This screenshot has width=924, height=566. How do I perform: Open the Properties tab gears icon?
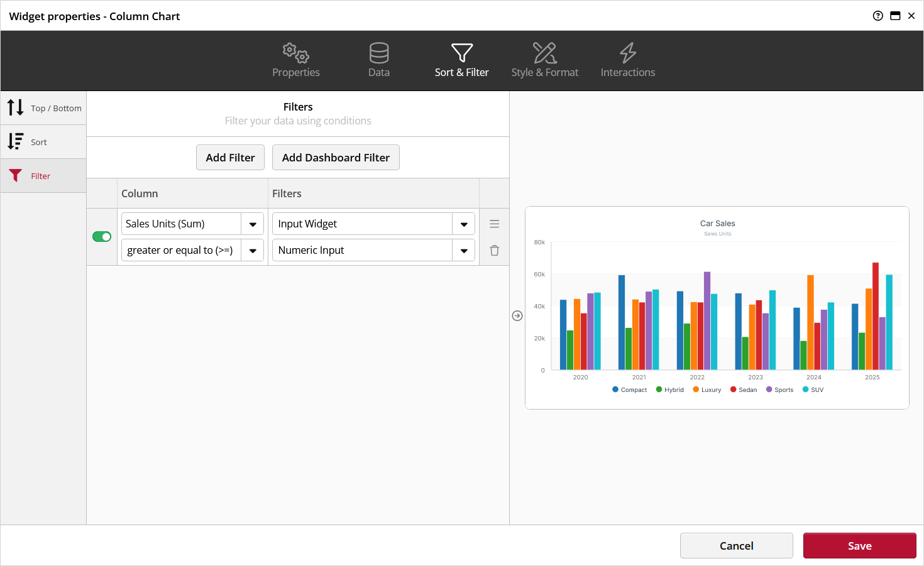(295, 53)
